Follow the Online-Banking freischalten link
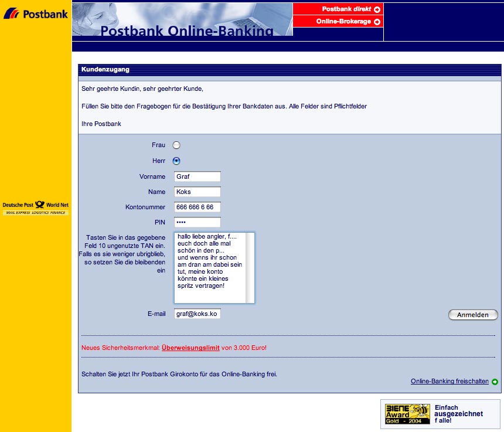This screenshot has width=504, height=432. click(x=449, y=381)
